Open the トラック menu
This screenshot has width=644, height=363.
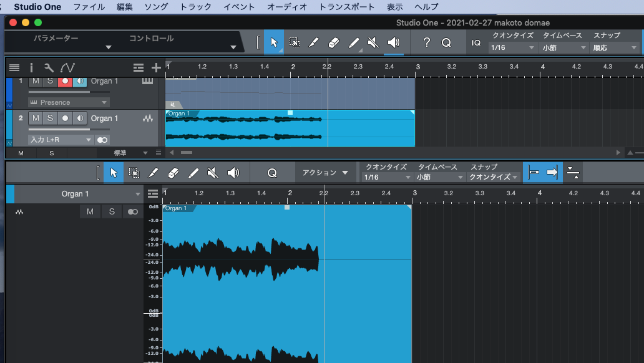[195, 7]
